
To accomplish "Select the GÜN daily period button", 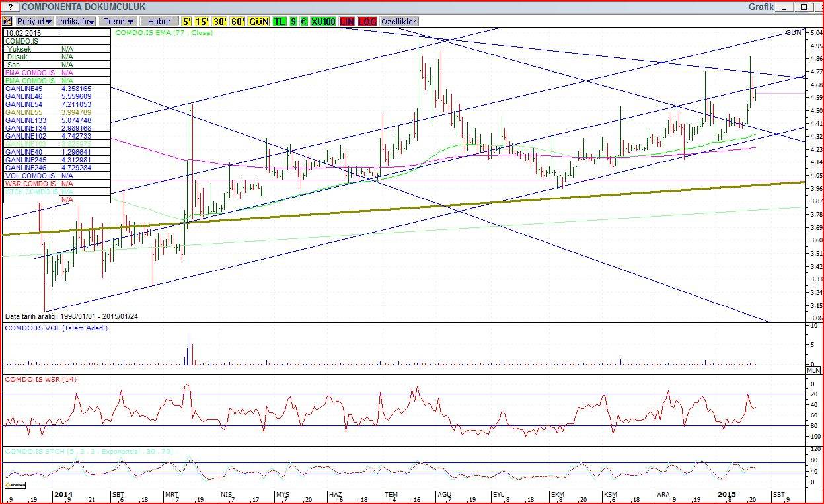I will click(259, 22).
